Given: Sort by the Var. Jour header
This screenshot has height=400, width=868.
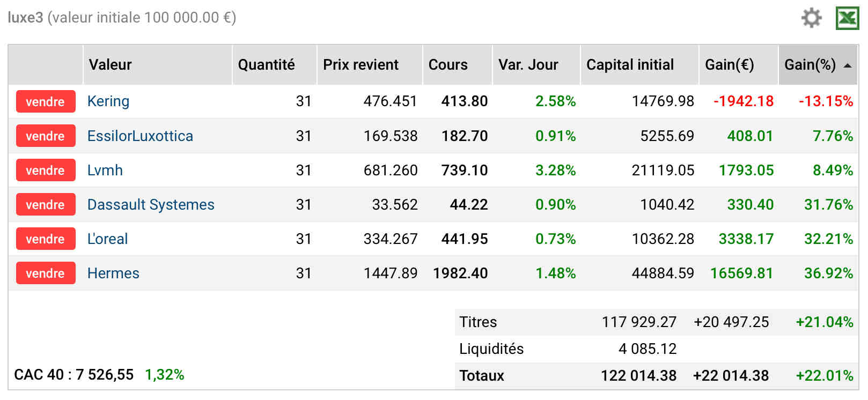Looking at the screenshot, I should click(536, 65).
